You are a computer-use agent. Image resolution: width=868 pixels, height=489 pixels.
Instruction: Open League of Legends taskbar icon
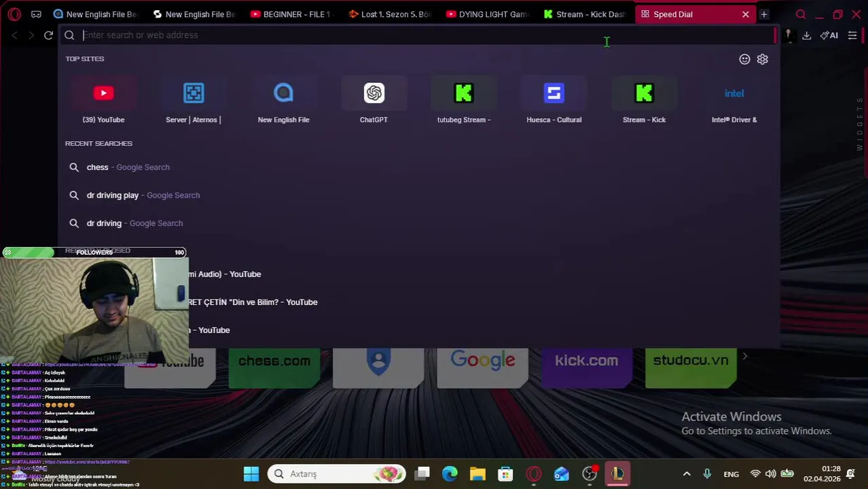tap(617, 474)
